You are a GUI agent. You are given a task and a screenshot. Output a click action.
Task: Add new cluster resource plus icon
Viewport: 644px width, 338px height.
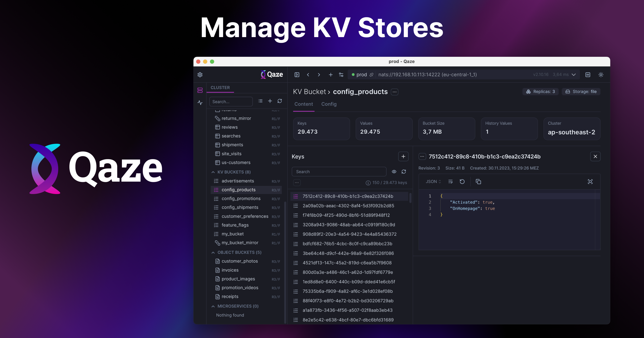click(x=270, y=101)
